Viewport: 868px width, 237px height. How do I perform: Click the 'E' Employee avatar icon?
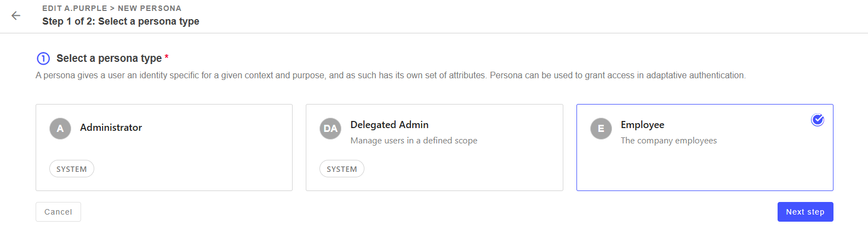(x=601, y=129)
